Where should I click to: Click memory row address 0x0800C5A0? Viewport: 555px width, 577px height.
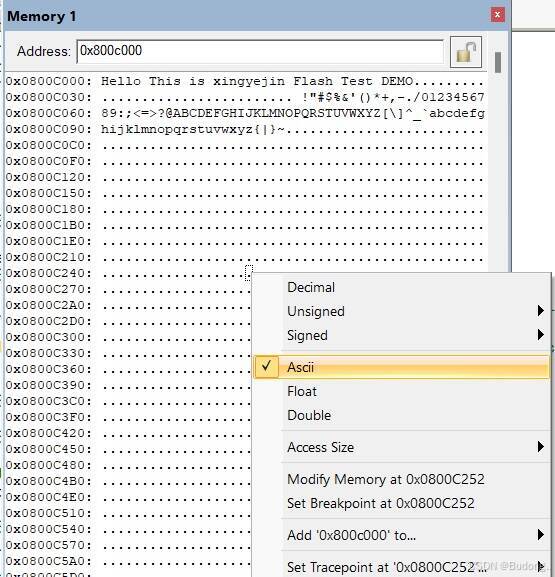click(48, 561)
